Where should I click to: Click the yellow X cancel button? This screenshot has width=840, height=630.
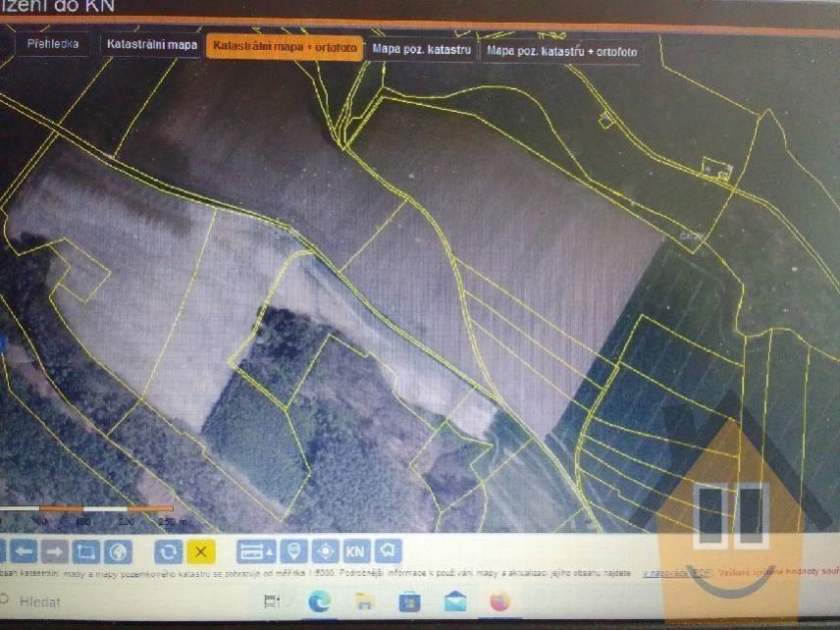[x=200, y=551]
